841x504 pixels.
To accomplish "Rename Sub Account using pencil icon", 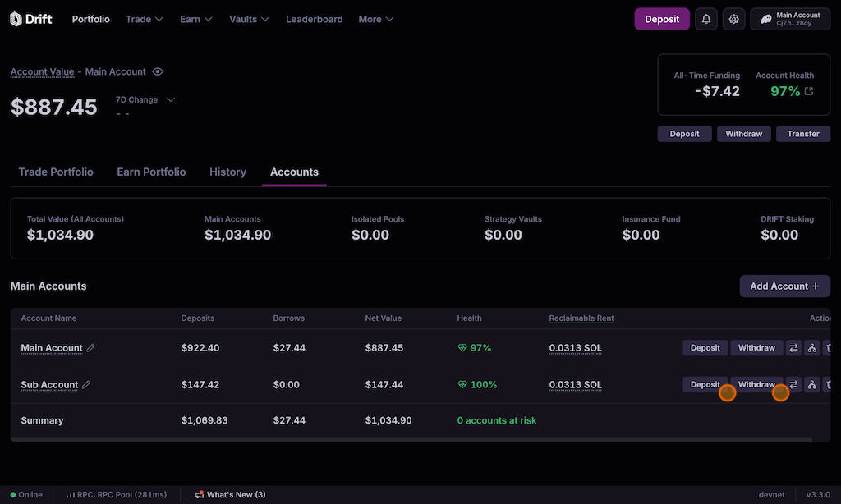I will pyautogui.click(x=86, y=385).
